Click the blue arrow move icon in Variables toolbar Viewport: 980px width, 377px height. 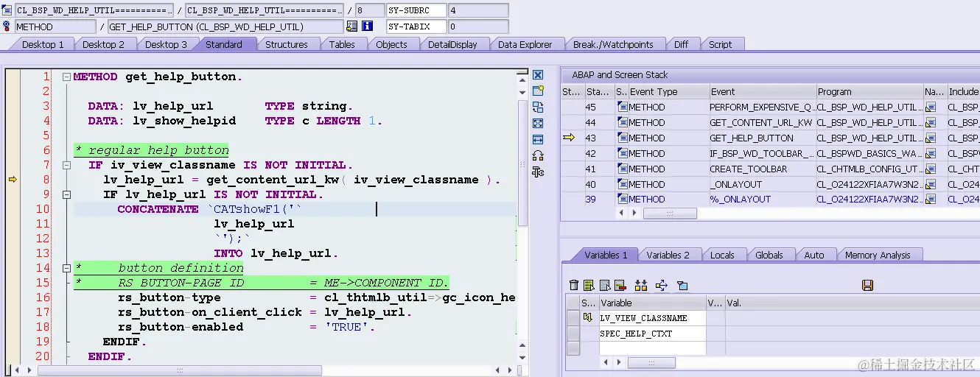661,285
